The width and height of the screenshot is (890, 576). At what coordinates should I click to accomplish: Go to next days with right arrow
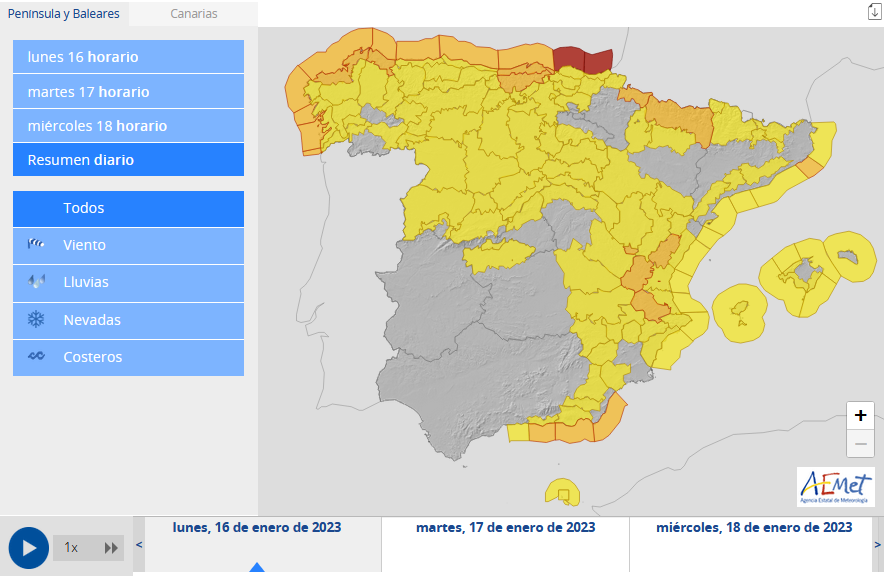click(878, 545)
